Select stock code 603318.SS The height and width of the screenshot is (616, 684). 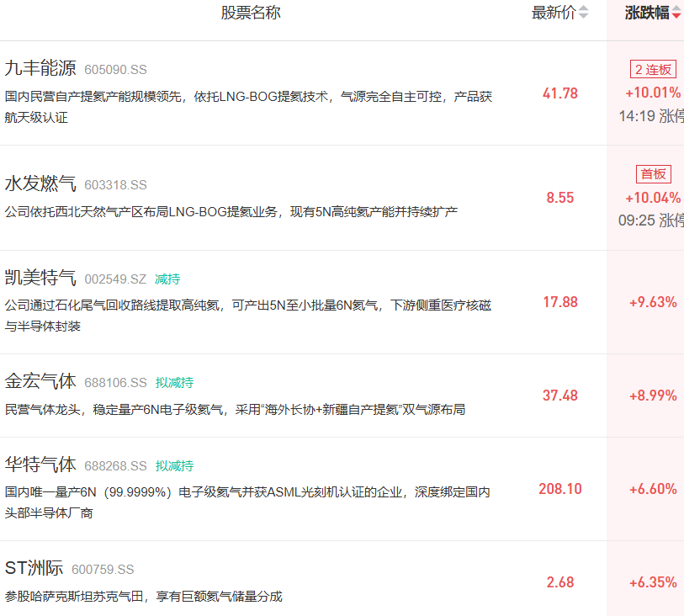point(115,185)
